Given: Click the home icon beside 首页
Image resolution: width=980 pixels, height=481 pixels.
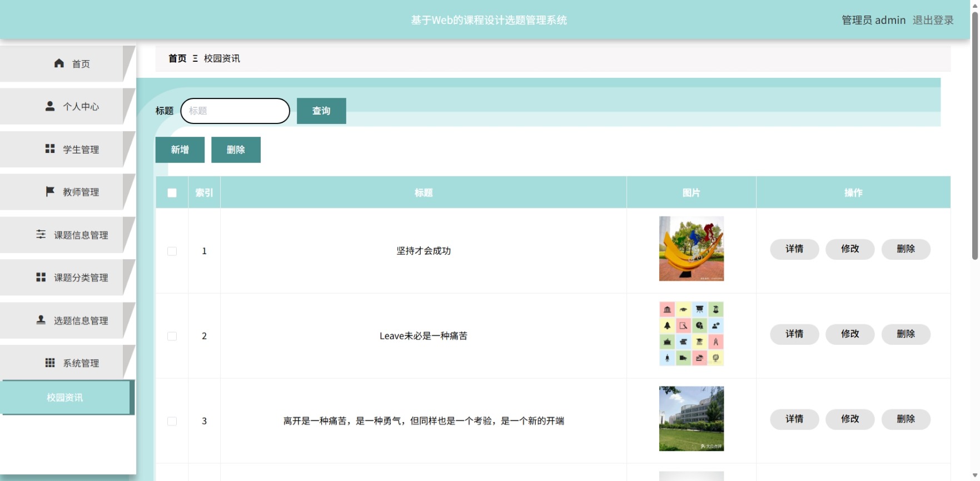Looking at the screenshot, I should 59,63.
